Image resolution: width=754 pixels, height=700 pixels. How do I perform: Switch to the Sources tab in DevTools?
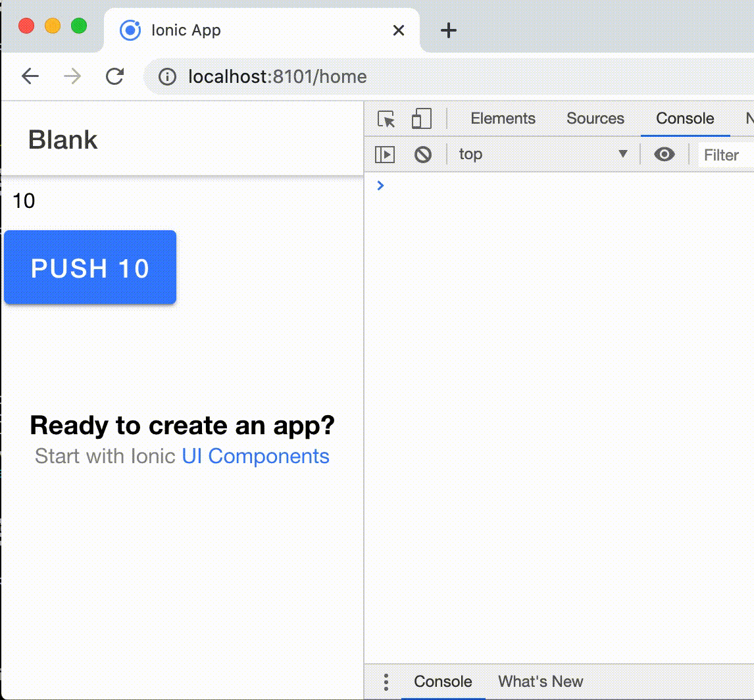595,118
